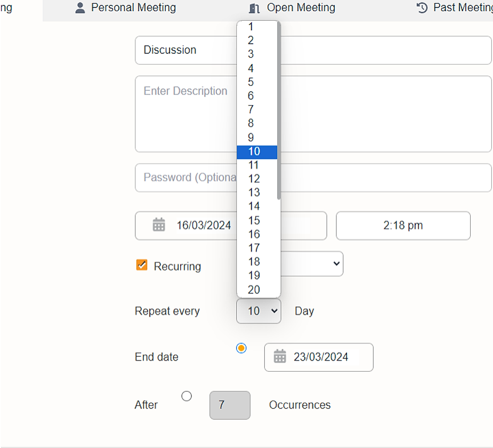Focus the Enter Description text area
Viewport: 493px width, 448px height.
[313, 114]
